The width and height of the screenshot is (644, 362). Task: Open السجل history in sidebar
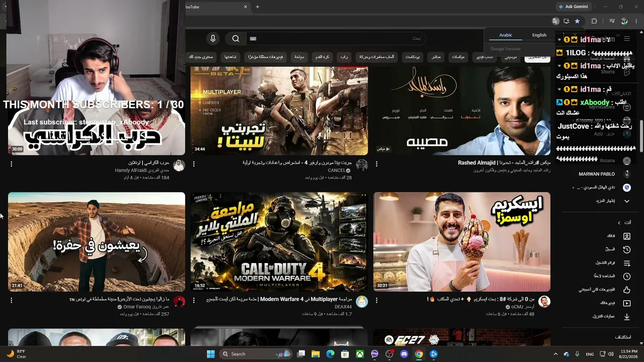point(599,249)
